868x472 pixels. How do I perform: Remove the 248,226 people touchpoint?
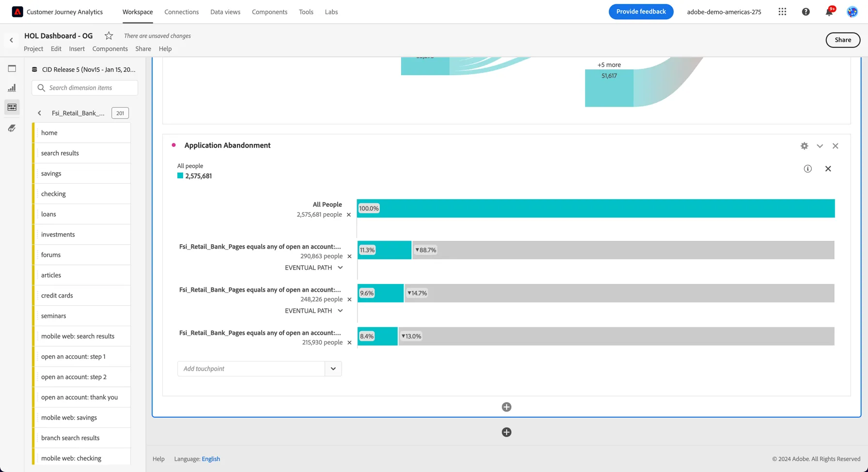[x=350, y=299]
